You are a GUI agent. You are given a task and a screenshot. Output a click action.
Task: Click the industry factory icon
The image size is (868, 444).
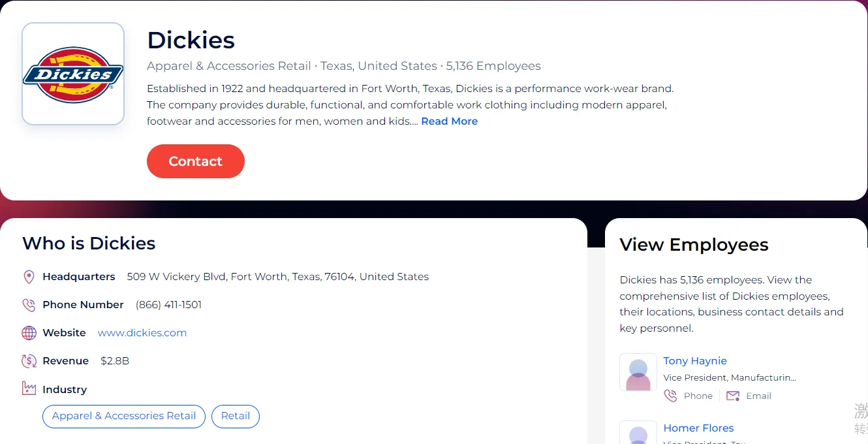click(29, 389)
